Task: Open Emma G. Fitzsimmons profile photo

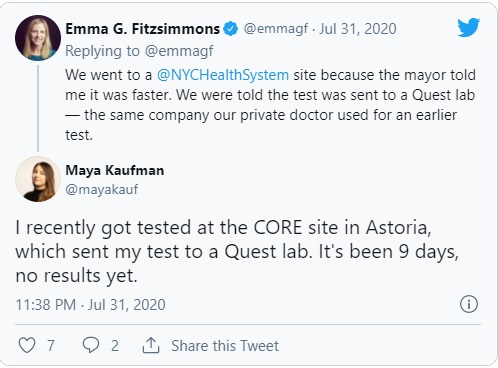Action: point(38,38)
